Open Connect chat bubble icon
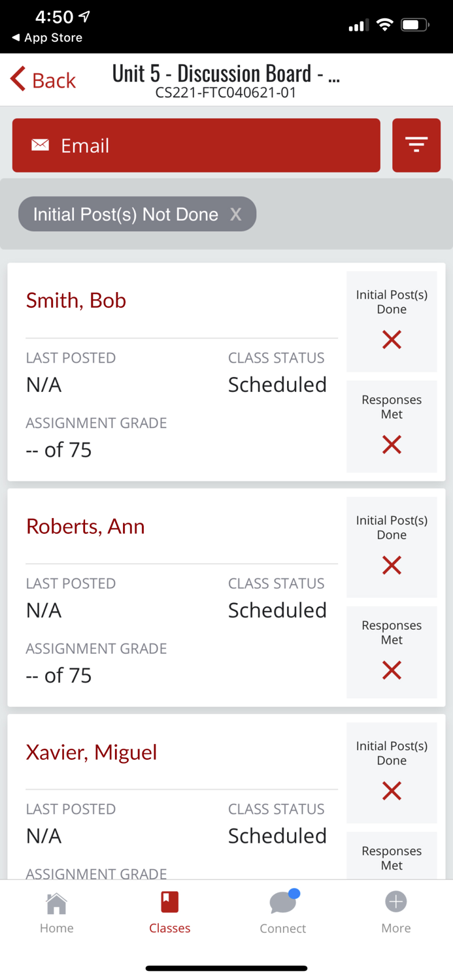The height and width of the screenshot is (980, 453). (282, 903)
